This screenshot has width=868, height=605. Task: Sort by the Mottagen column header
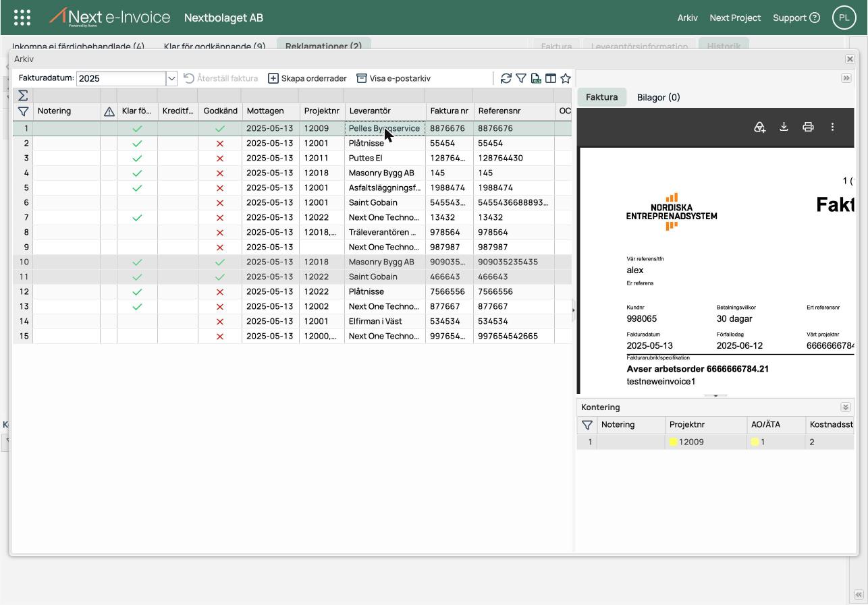click(271, 111)
